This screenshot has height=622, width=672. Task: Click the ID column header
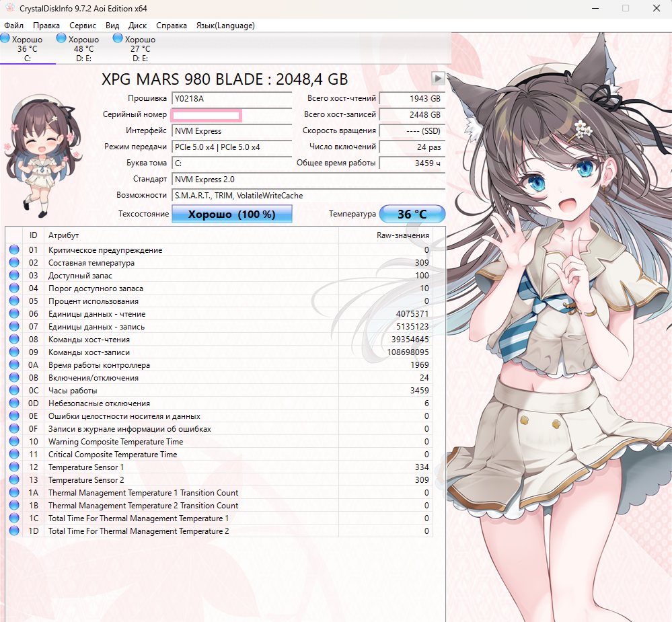point(34,235)
